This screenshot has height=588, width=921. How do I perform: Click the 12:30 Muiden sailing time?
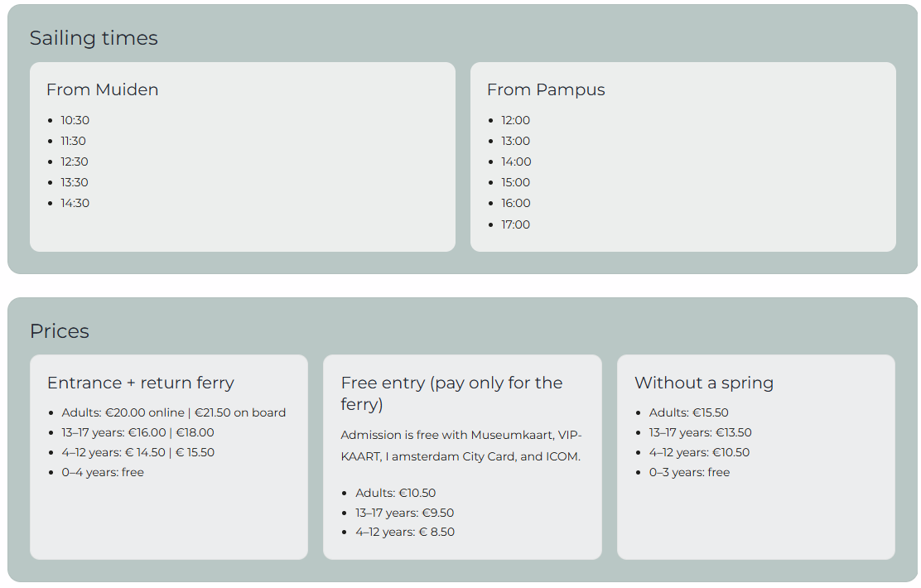[75, 161]
